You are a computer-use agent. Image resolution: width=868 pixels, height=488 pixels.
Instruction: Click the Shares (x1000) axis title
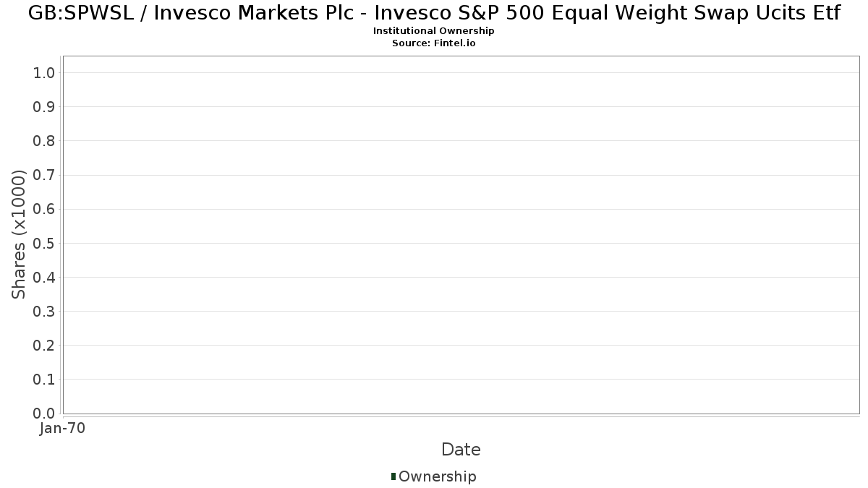pos(20,234)
